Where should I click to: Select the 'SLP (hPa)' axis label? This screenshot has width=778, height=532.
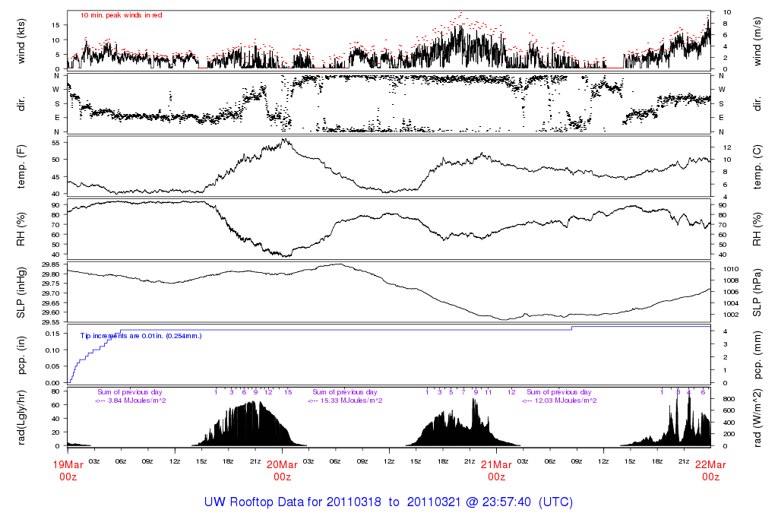tap(757, 293)
